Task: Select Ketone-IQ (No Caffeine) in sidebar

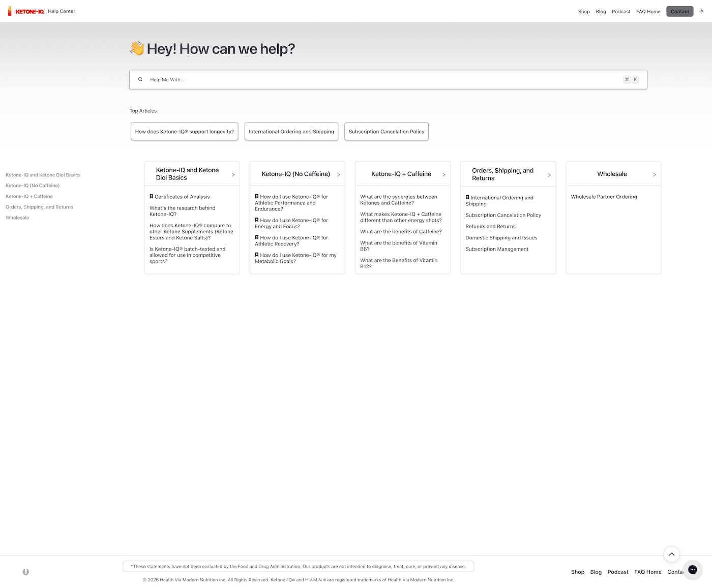Action: [33, 185]
